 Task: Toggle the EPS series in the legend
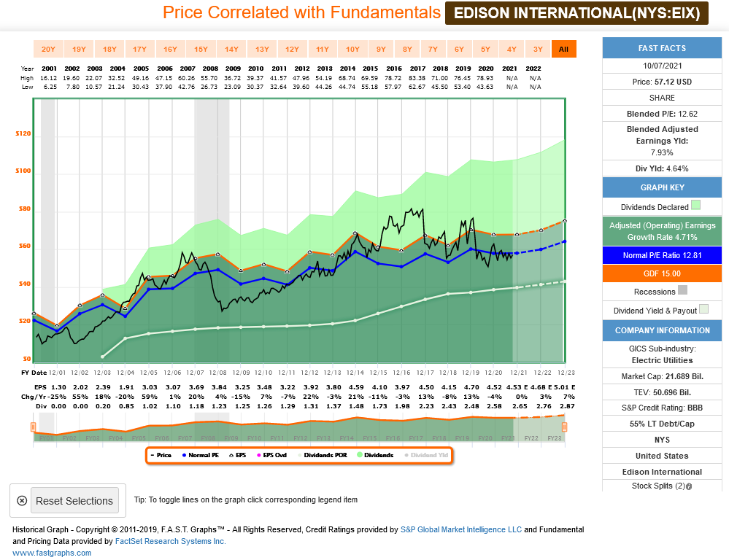point(238,455)
